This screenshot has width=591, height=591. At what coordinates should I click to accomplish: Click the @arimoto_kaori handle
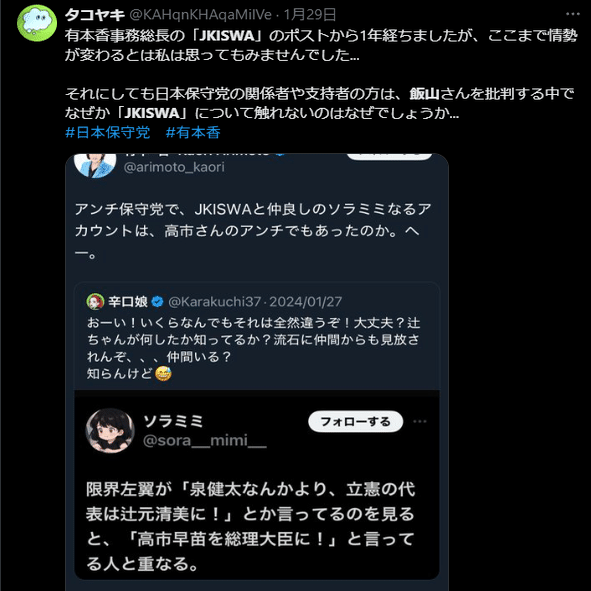tap(174, 167)
